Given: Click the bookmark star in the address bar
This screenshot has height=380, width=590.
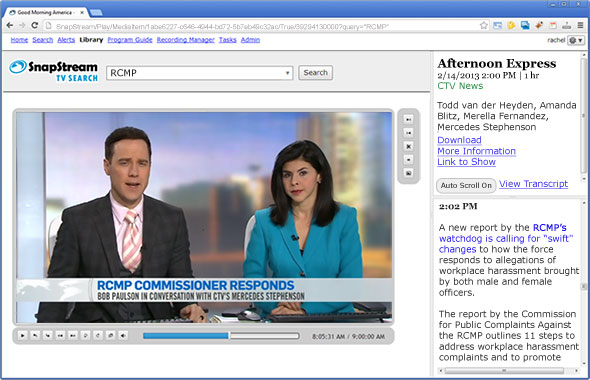Looking at the screenshot, I should click(x=484, y=26).
